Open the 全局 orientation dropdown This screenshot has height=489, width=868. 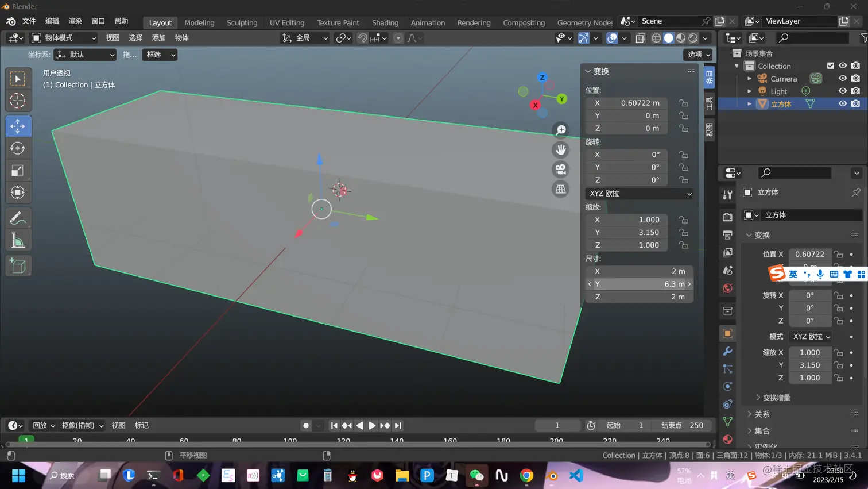tap(305, 38)
